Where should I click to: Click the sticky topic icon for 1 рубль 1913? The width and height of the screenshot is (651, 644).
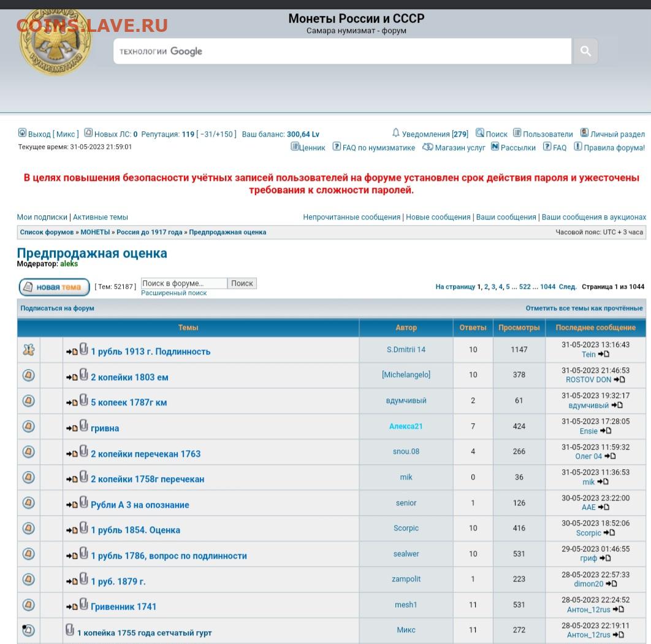tap(29, 350)
